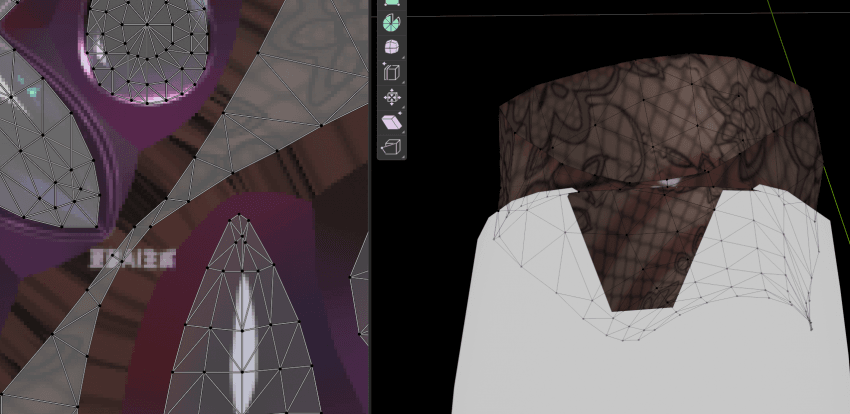Pick the Shrink/Fatten tool
Viewport: 850px width, 414px height.
pyautogui.click(x=391, y=97)
